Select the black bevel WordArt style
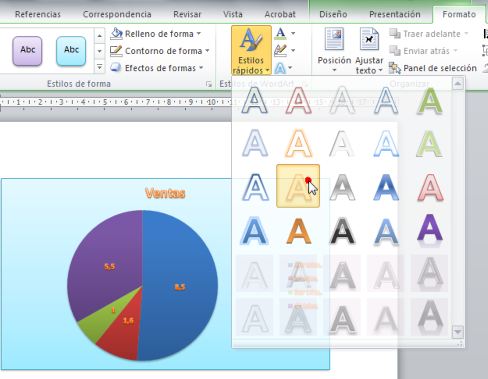The width and height of the screenshot is (488, 379). click(342, 231)
